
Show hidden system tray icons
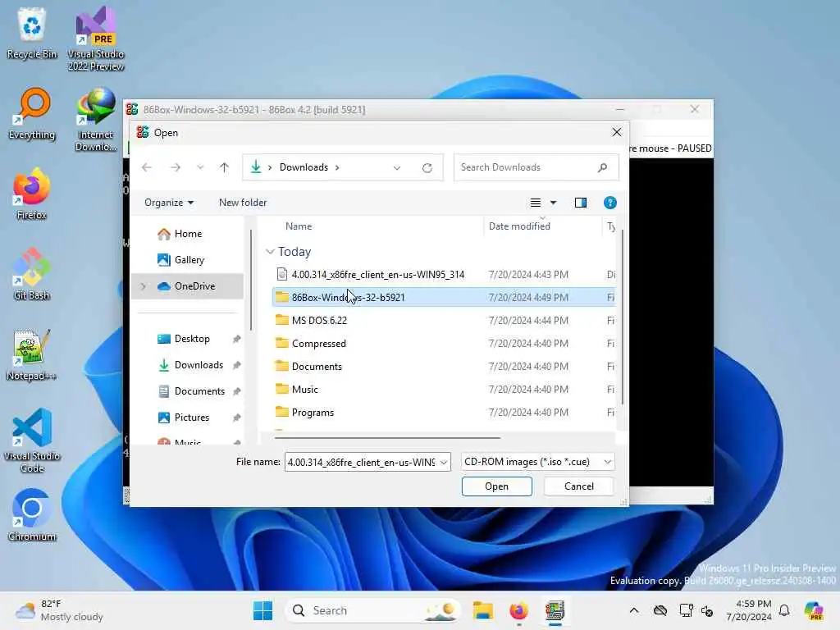[634, 610]
